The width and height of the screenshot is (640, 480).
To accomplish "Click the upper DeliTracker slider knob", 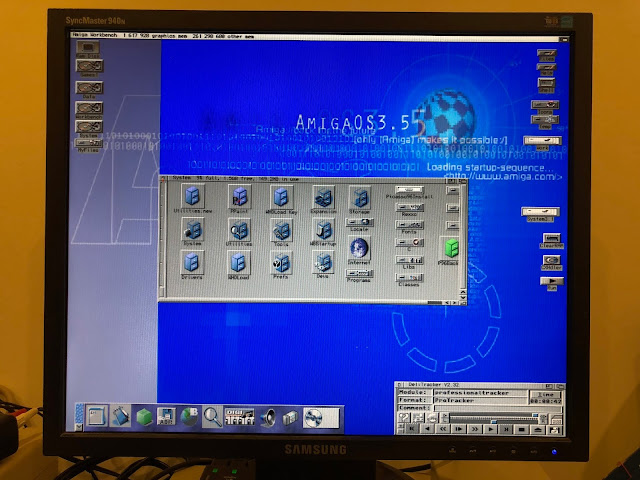I will point(534,415).
